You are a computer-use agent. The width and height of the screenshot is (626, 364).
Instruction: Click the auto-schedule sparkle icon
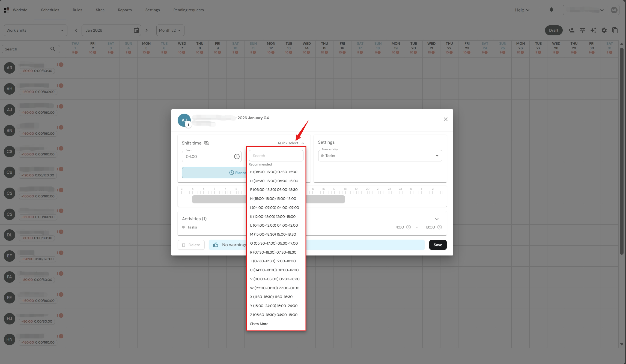tap(593, 30)
